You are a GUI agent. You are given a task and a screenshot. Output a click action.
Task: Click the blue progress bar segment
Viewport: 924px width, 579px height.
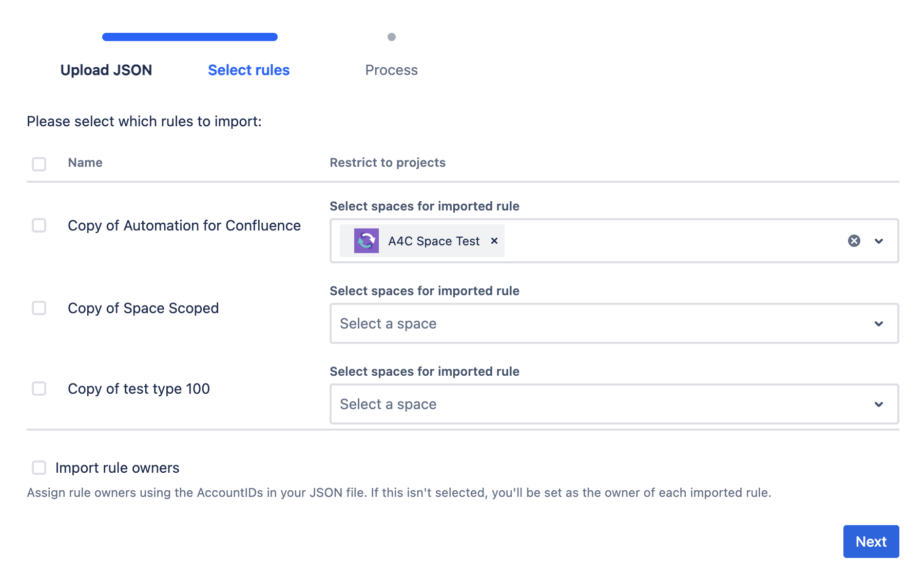190,37
